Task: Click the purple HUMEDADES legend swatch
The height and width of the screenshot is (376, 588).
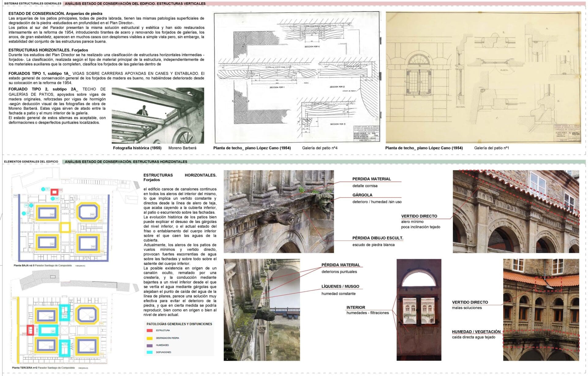Action: coord(149,345)
